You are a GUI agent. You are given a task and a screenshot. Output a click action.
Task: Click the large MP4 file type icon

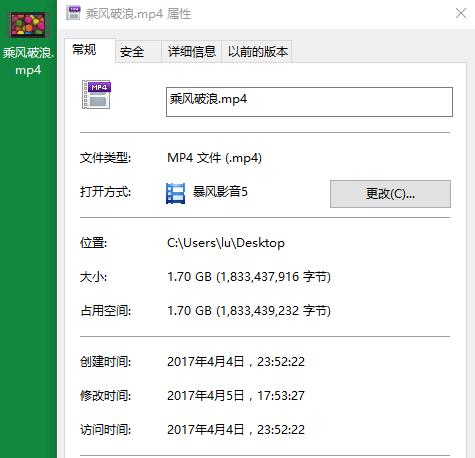tap(96, 95)
